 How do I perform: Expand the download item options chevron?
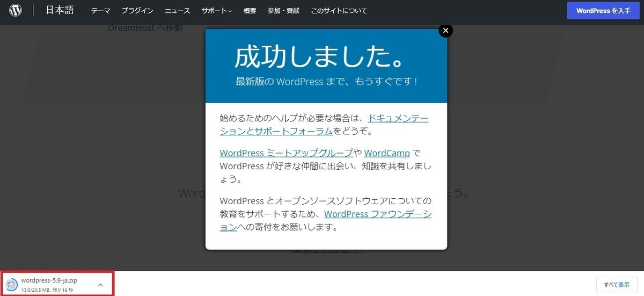pos(100,285)
